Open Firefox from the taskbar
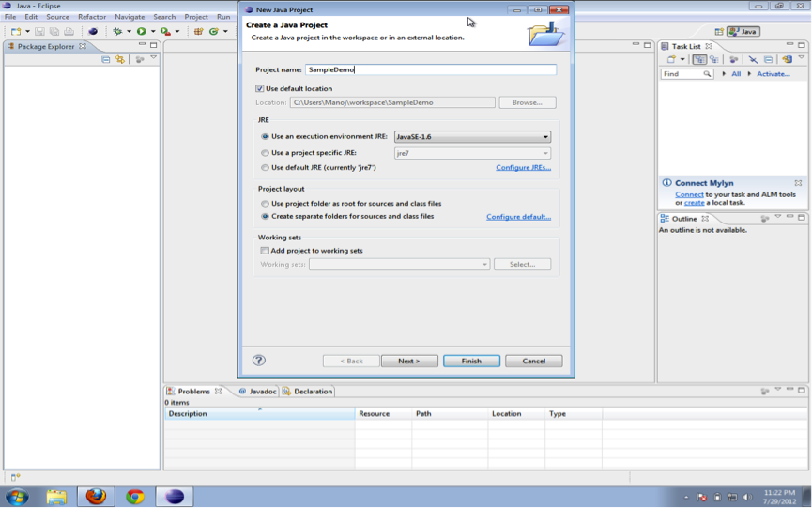 96,497
